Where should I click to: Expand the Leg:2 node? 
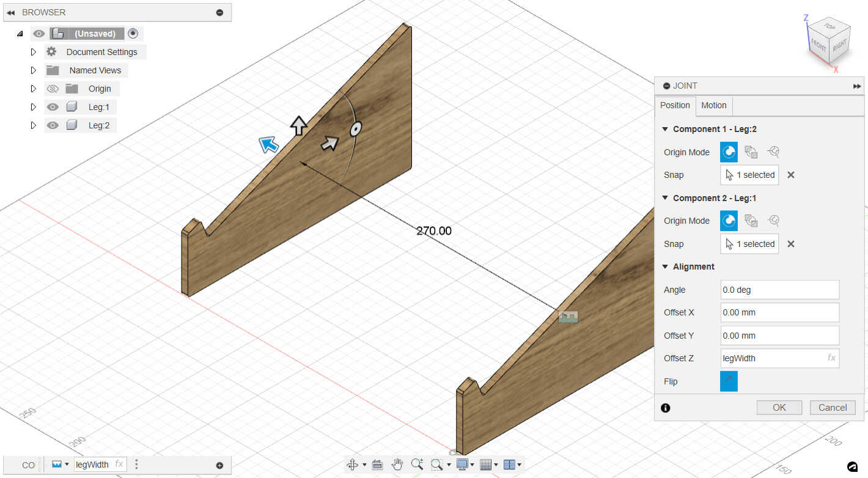point(34,125)
